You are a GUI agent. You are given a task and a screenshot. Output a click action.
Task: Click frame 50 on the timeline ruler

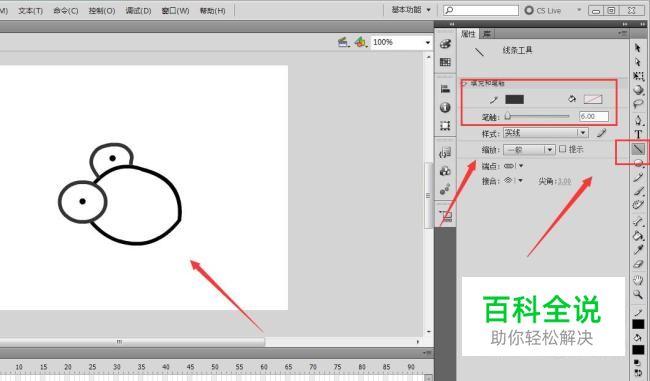pyautogui.click(x=215, y=367)
